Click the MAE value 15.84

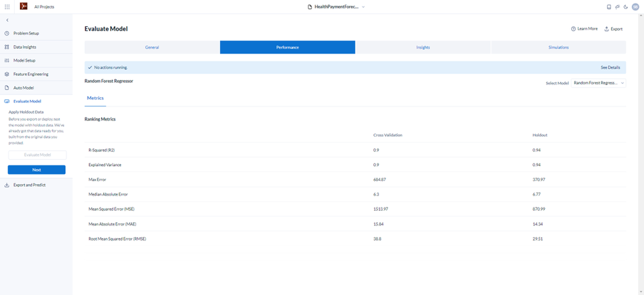pos(378,224)
